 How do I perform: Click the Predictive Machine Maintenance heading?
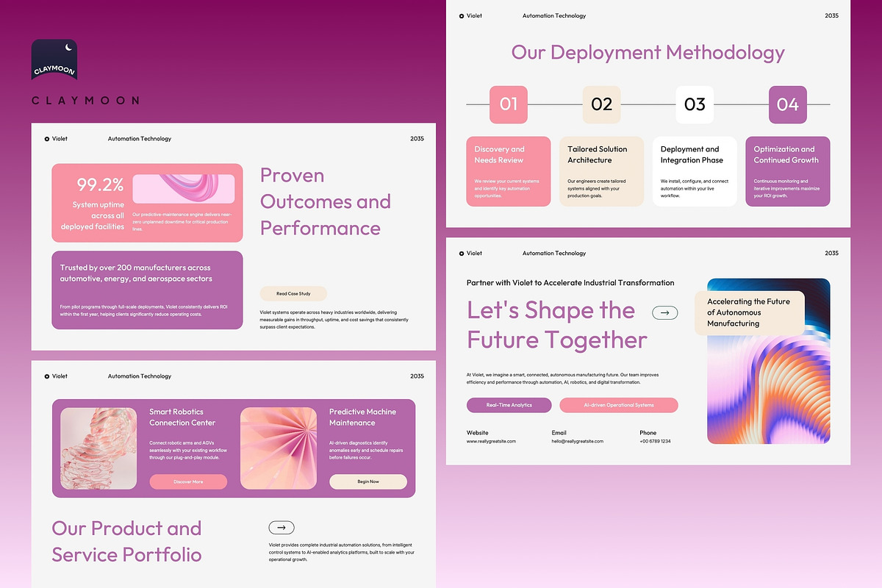362,417
